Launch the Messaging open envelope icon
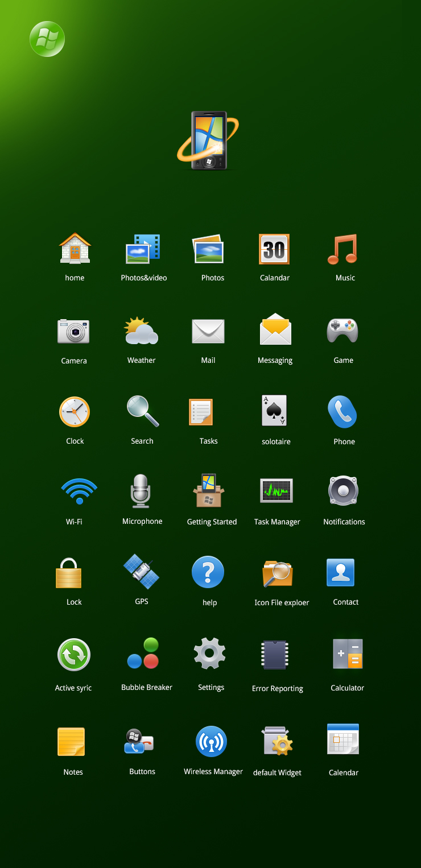421x868 pixels. [x=275, y=330]
